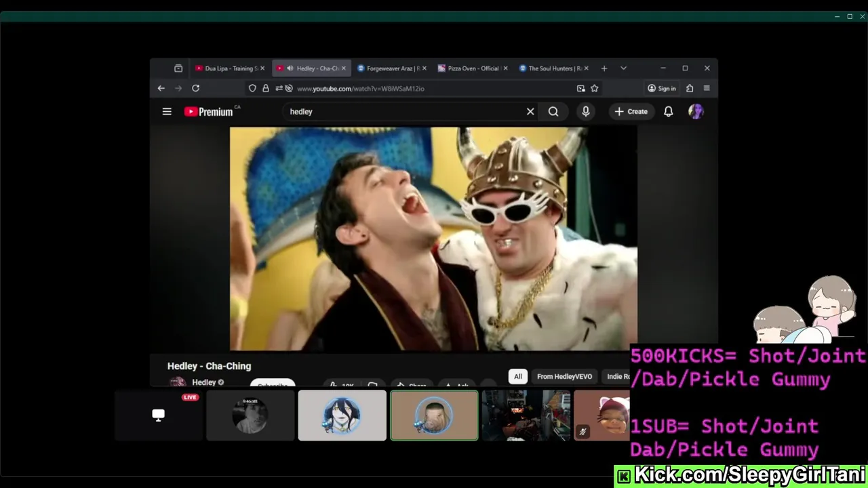Image resolution: width=868 pixels, height=488 pixels.
Task: Mute the Hedley tab via speaker icon
Action: click(290, 68)
